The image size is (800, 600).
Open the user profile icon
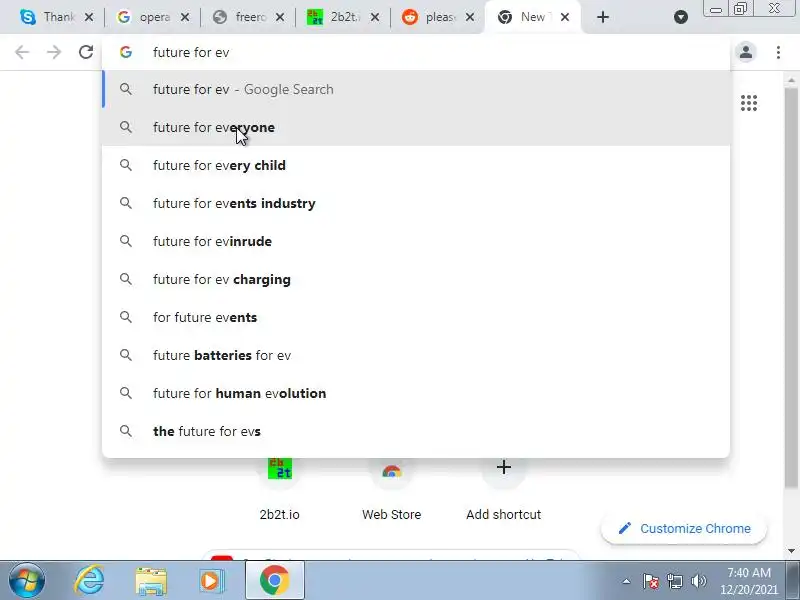(x=745, y=52)
